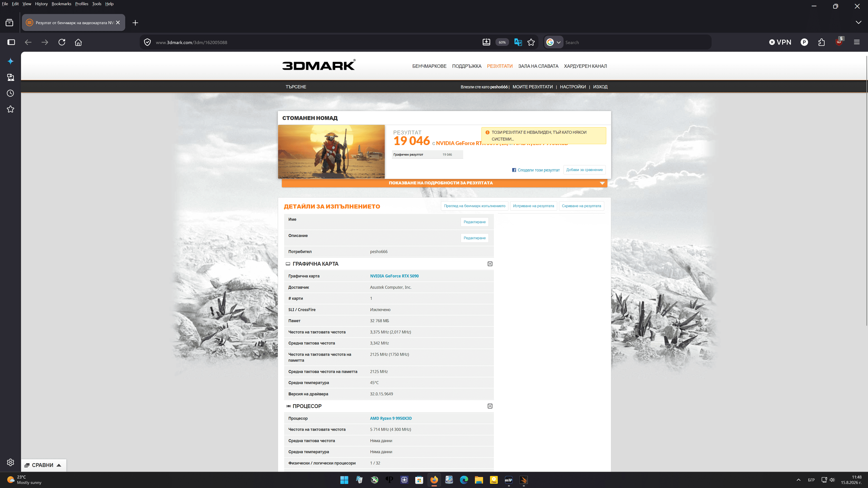Screen dimensions: 868x488
Task: Click ИЗХОД to log out
Action: [x=600, y=87]
